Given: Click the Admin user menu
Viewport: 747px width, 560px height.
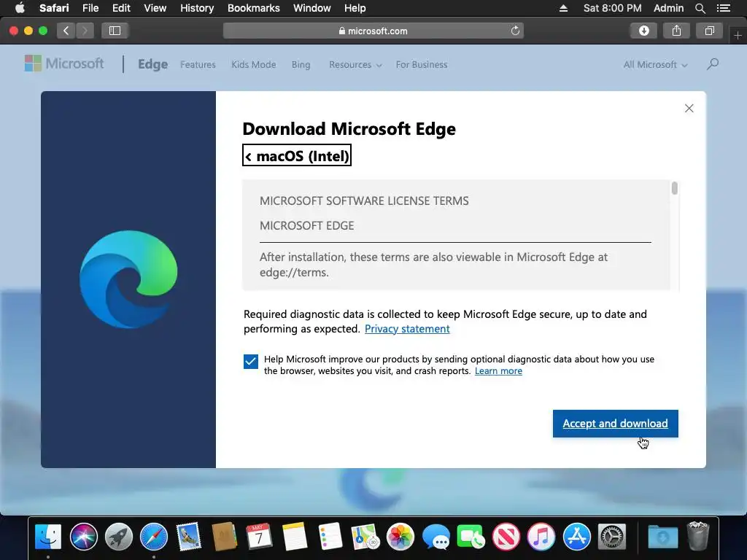Looking at the screenshot, I should point(668,8).
